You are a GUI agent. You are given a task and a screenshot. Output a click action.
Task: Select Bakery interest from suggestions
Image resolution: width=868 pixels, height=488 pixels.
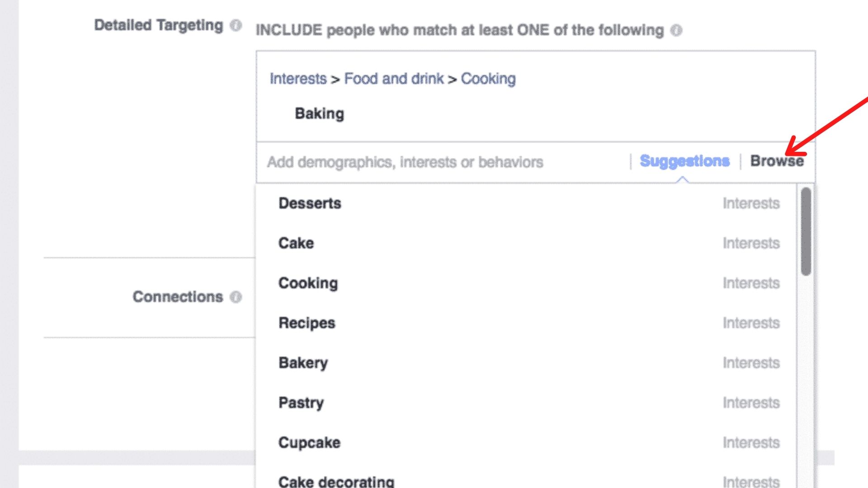coord(303,362)
